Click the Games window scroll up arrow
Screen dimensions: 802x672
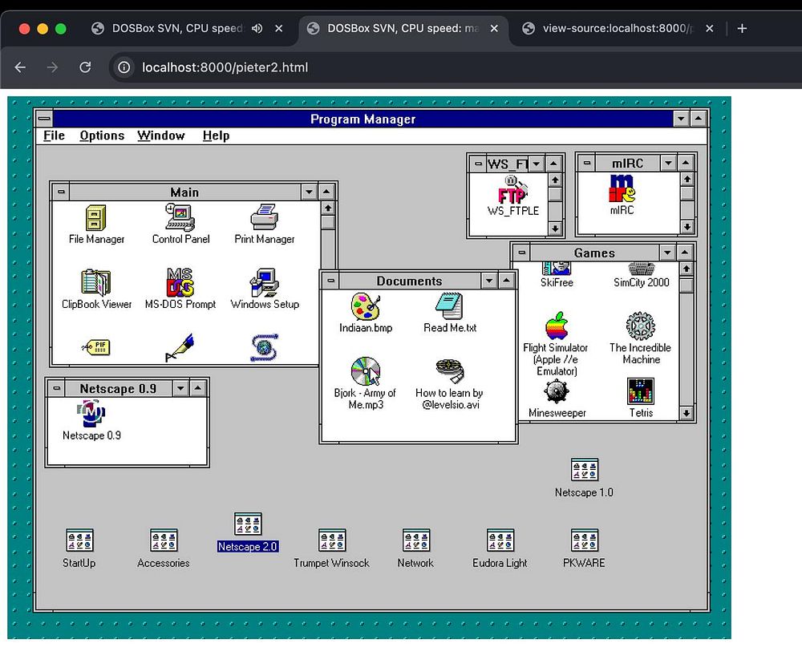tap(687, 269)
